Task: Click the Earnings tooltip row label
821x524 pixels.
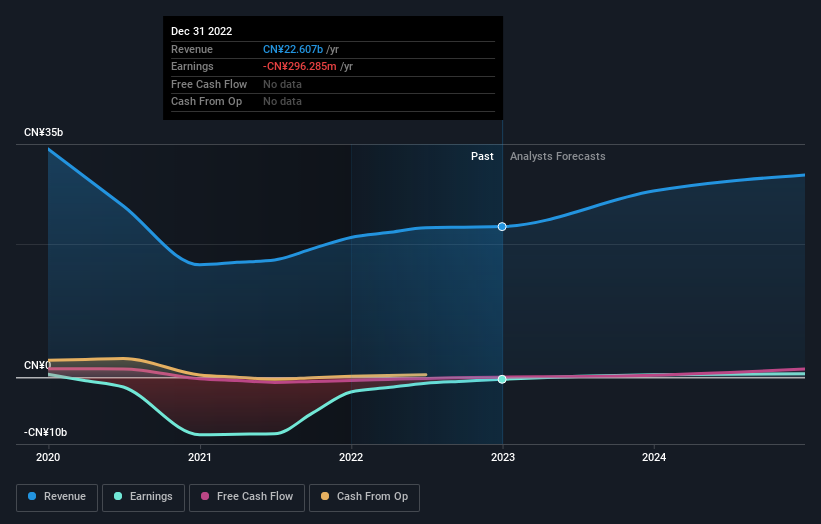Action: (x=192, y=66)
